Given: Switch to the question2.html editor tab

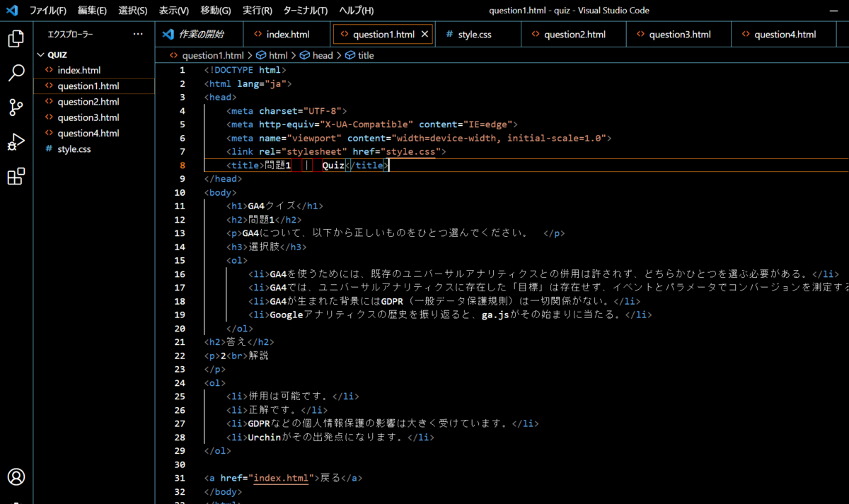Looking at the screenshot, I should click(x=574, y=34).
